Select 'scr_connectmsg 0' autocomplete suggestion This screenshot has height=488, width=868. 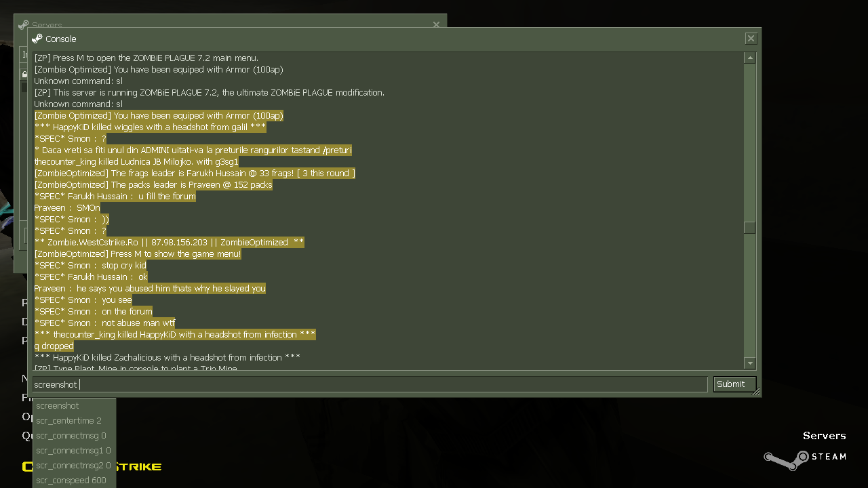[71, 436]
